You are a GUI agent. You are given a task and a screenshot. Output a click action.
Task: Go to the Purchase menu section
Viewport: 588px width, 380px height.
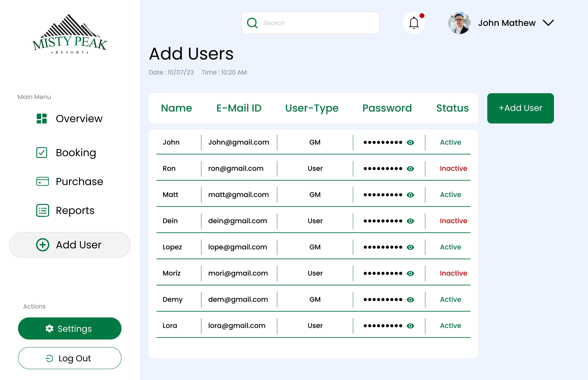click(x=79, y=181)
